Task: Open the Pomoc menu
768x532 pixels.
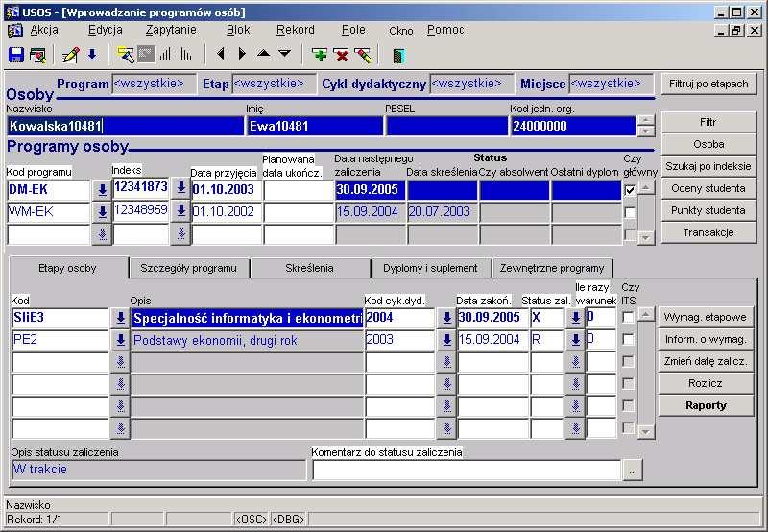Action: (445, 30)
